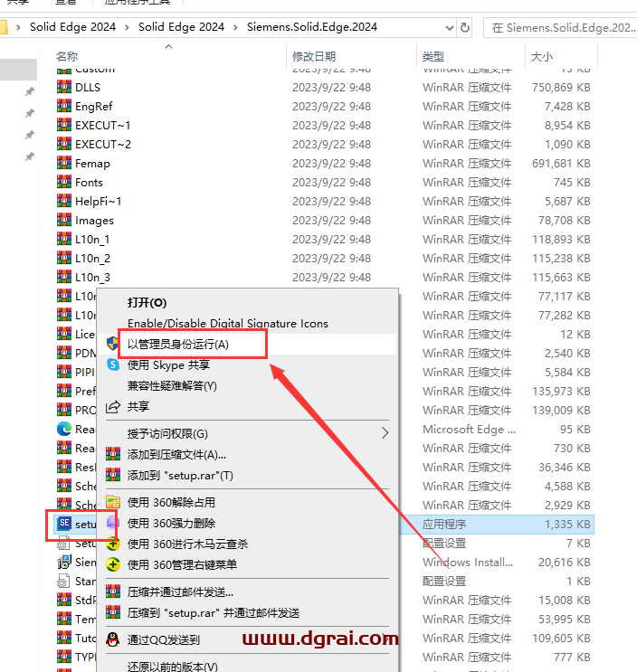
Task: Select 使用 360强力删除 menu entry
Action: click(x=171, y=523)
